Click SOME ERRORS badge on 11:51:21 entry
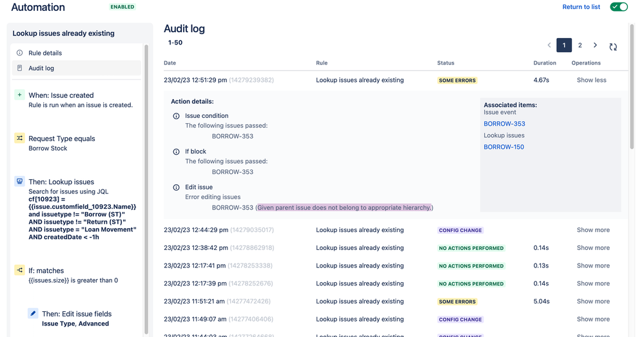 click(457, 302)
